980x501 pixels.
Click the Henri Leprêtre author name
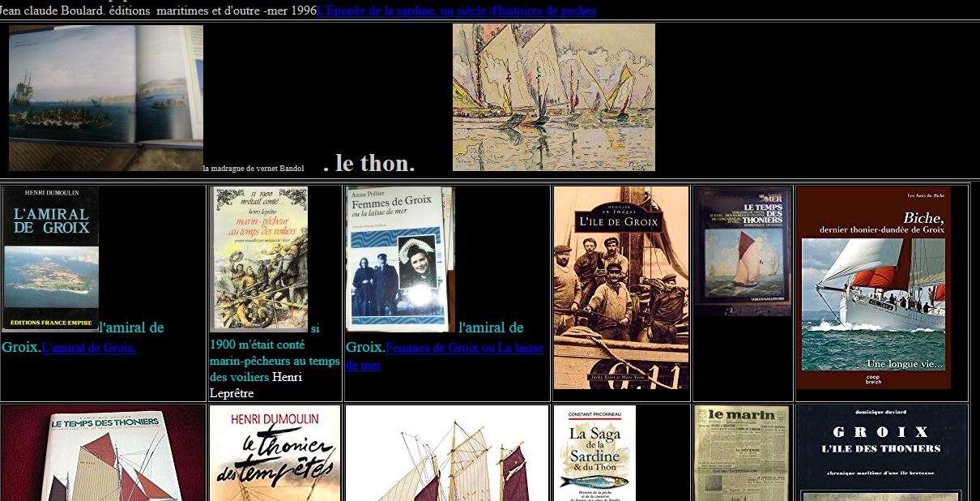point(256,385)
